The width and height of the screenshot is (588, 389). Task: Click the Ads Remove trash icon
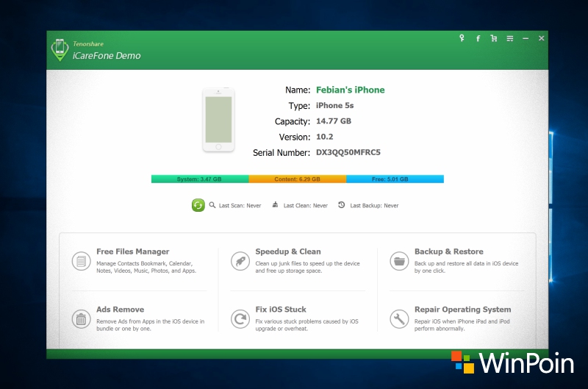[x=81, y=318]
